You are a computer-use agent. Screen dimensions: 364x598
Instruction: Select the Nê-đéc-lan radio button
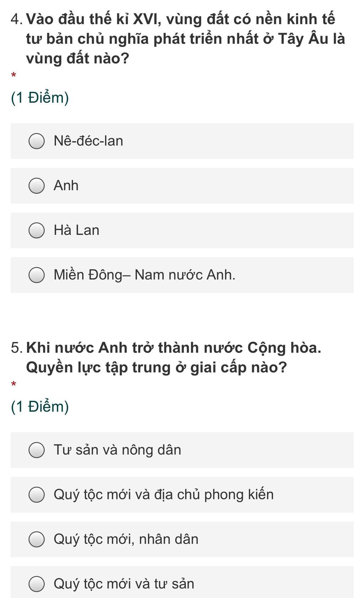[36, 141]
